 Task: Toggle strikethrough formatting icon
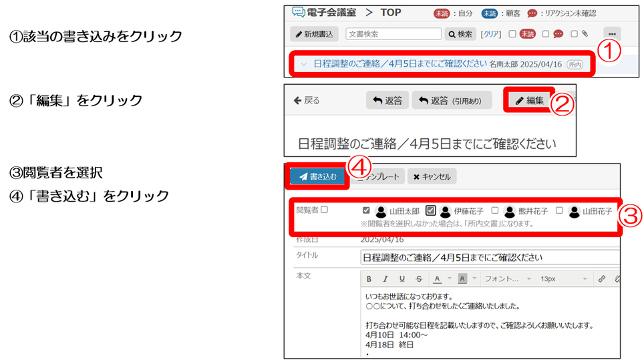(419, 279)
